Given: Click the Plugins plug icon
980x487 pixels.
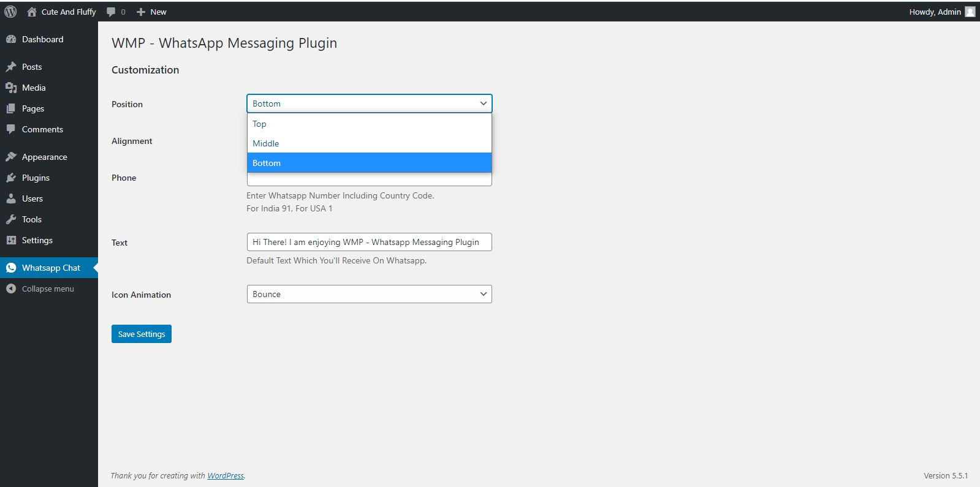Looking at the screenshot, I should click(x=11, y=178).
